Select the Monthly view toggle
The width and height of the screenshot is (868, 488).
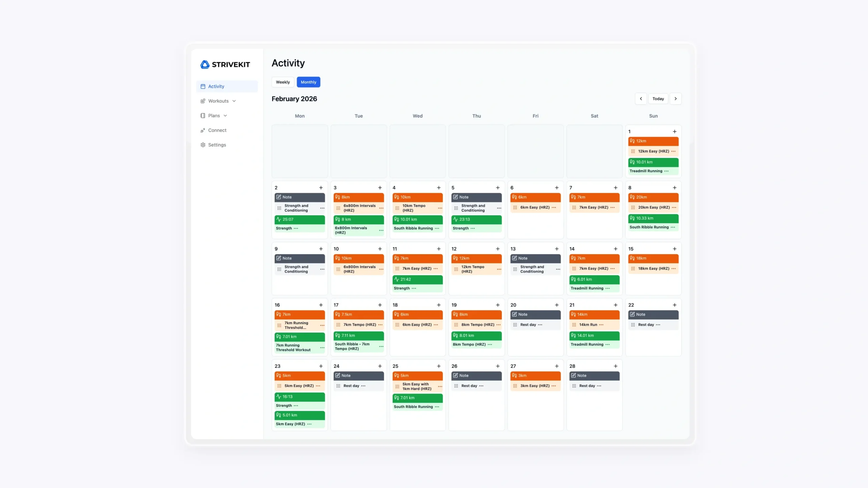pyautogui.click(x=308, y=82)
